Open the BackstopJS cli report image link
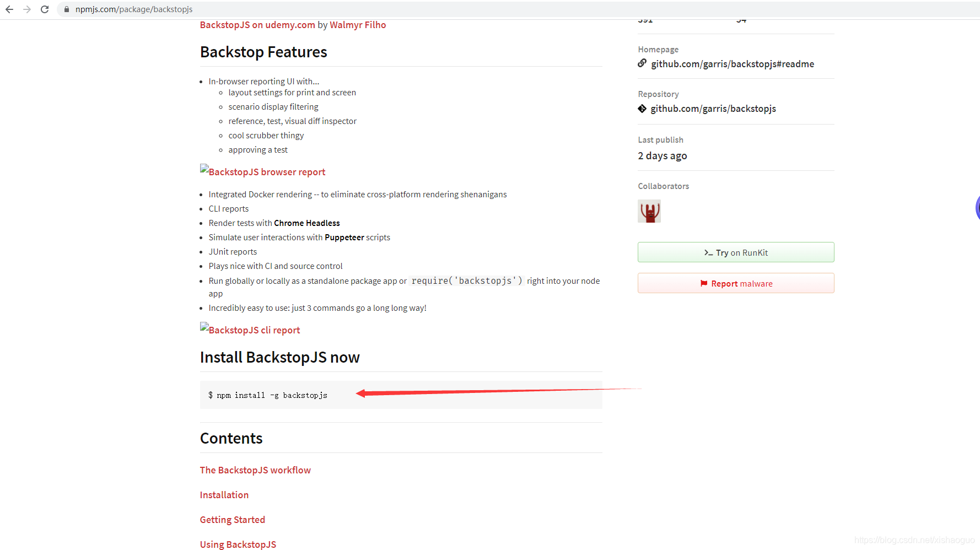The width and height of the screenshot is (980, 550). click(x=250, y=329)
